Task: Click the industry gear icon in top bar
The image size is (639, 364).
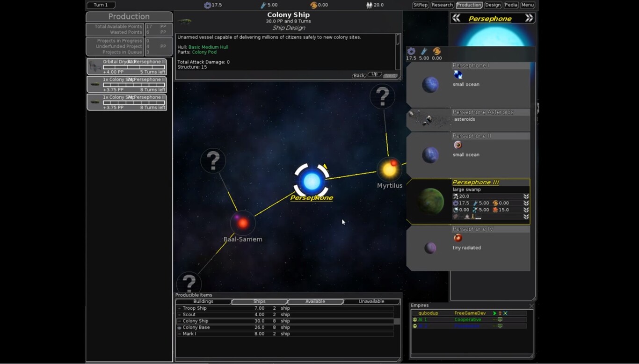Action: click(208, 5)
